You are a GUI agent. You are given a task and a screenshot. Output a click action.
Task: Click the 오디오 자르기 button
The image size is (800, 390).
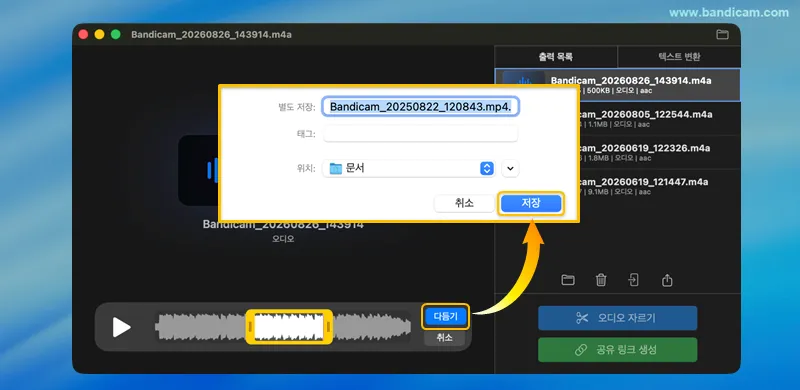(617, 318)
